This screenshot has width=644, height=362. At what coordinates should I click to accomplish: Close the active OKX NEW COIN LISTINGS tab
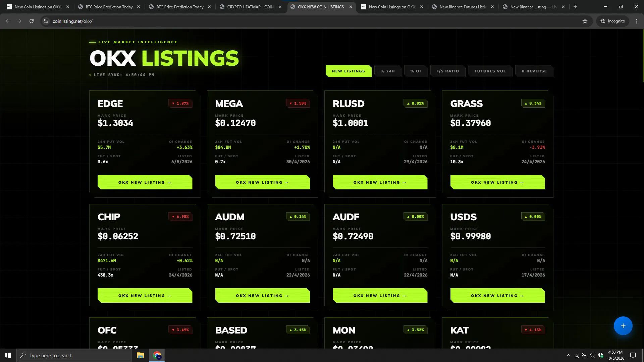(x=351, y=7)
